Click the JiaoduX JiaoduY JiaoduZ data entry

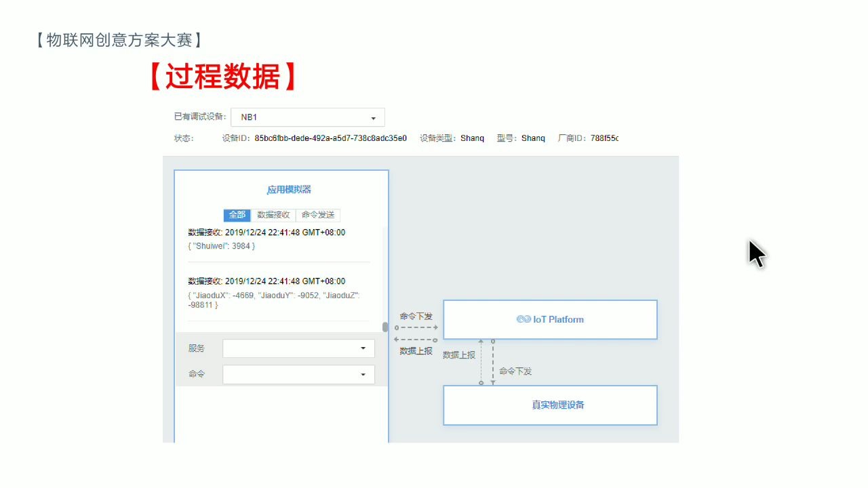tap(274, 300)
